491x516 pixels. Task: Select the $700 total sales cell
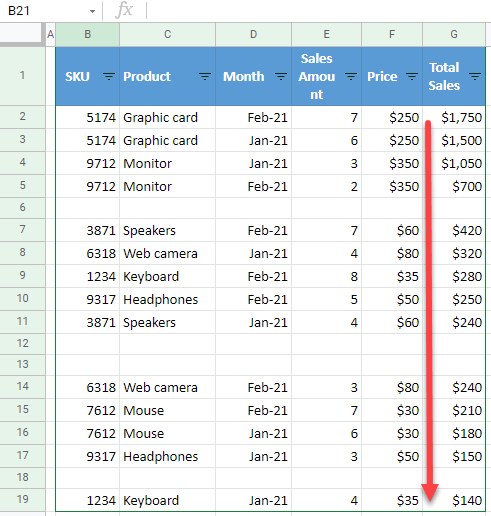454,186
